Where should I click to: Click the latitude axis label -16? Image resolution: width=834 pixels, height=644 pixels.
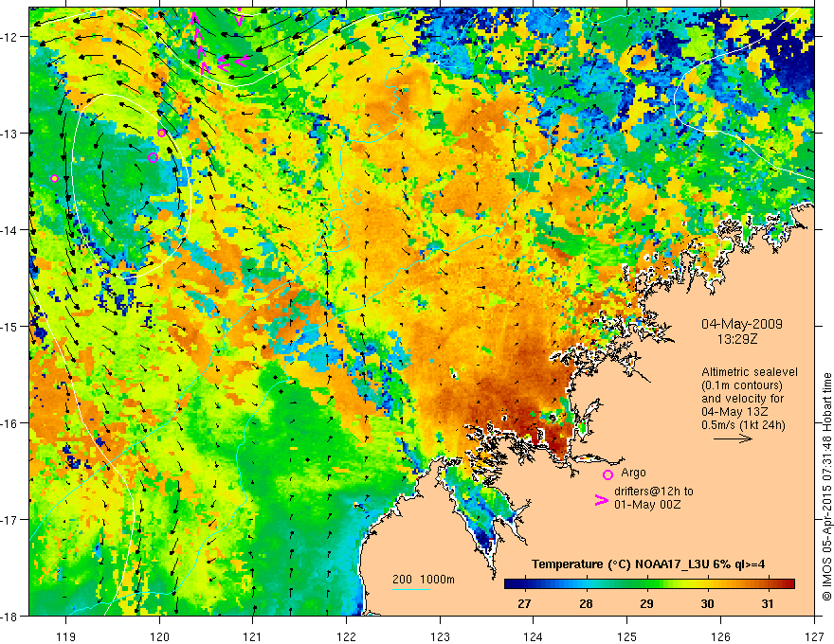click(10, 423)
